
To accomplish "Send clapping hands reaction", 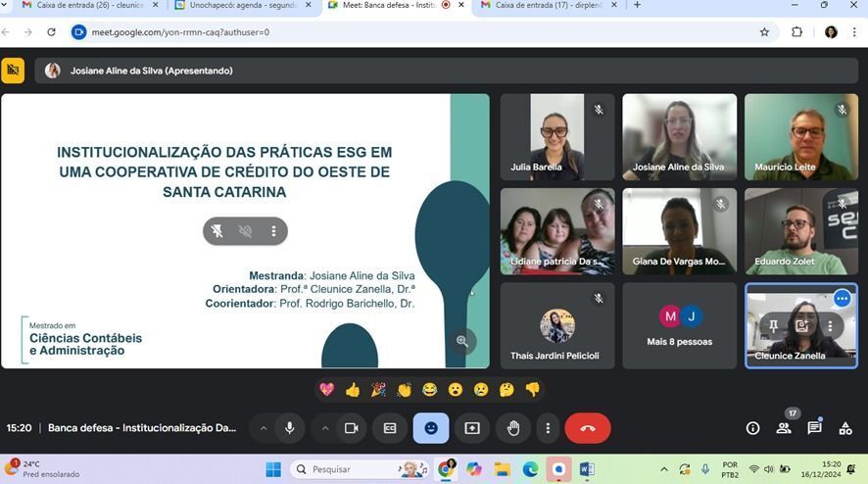I will pyautogui.click(x=404, y=390).
